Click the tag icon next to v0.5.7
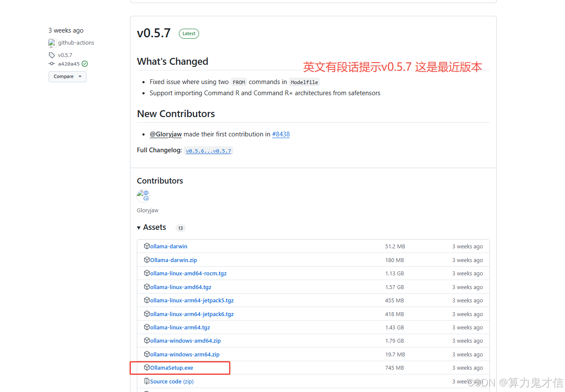Screen dimensions: 565x392 pyautogui.click(x=52, y=55)
